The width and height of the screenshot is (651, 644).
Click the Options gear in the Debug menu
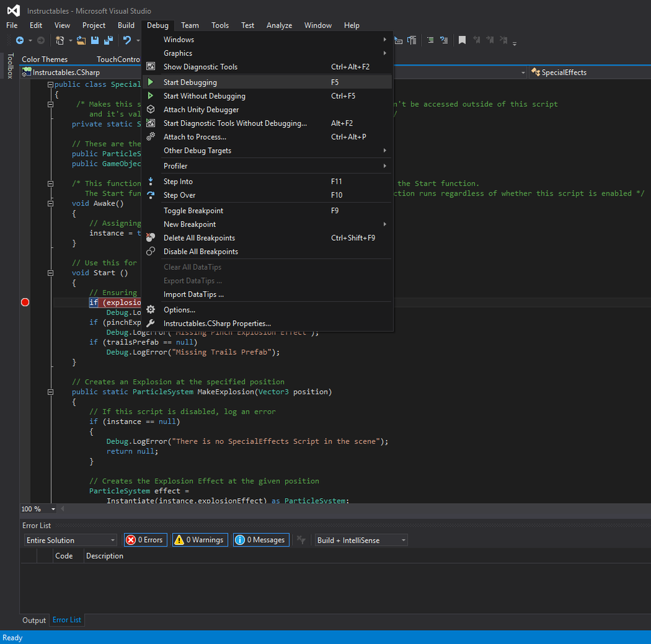150,309
